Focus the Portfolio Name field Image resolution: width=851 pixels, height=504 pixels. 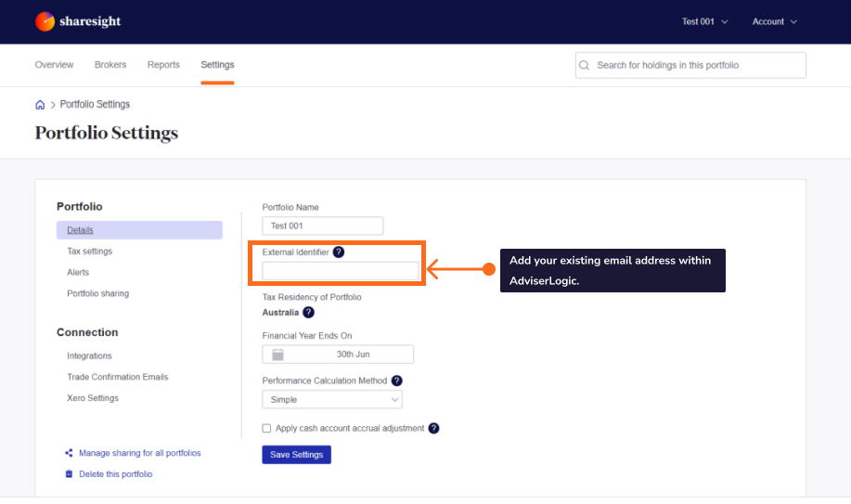pos(322,226)
